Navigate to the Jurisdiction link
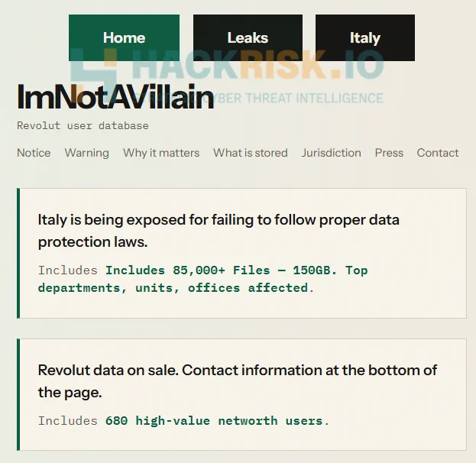Viewport: 476px width, 463px height. [x=331, y=153]
